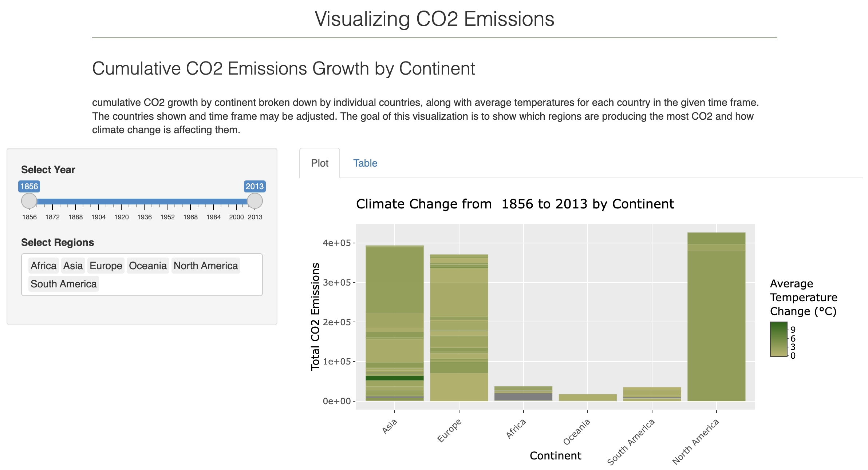
Task: Select the Europe region tag
Action: pyautogui.click(x=106, y=266)
